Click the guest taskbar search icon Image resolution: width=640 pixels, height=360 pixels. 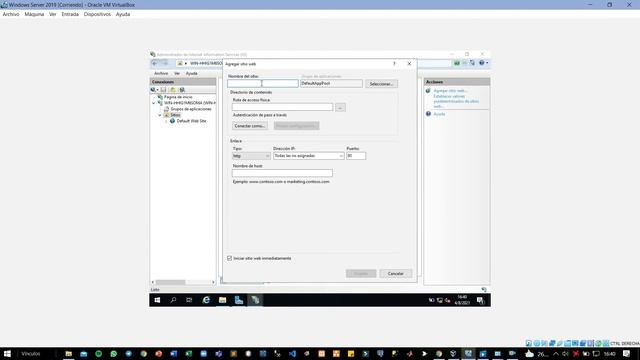click(x=173, y=300)
